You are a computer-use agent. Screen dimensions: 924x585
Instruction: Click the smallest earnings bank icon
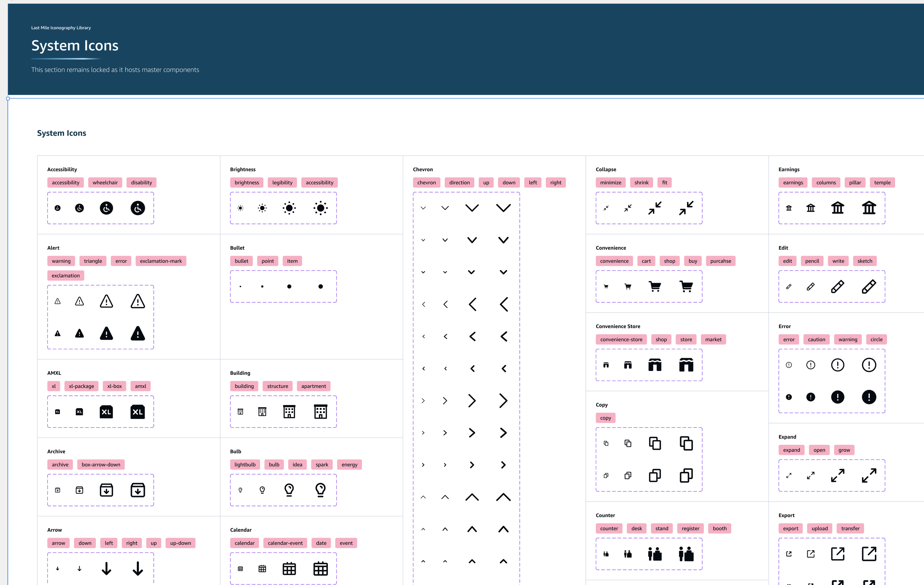tap(789, 208)
